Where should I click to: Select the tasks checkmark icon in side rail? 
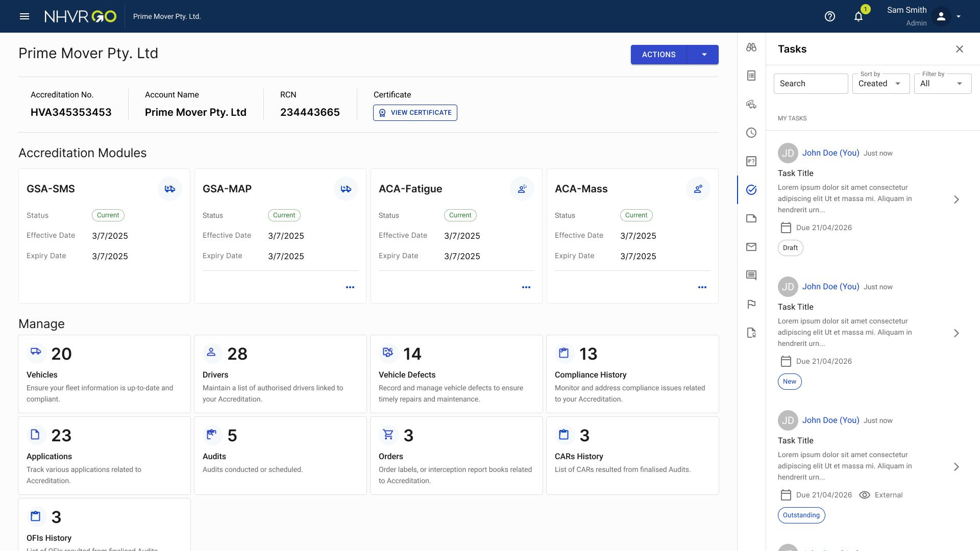click(x=751, y=190)
